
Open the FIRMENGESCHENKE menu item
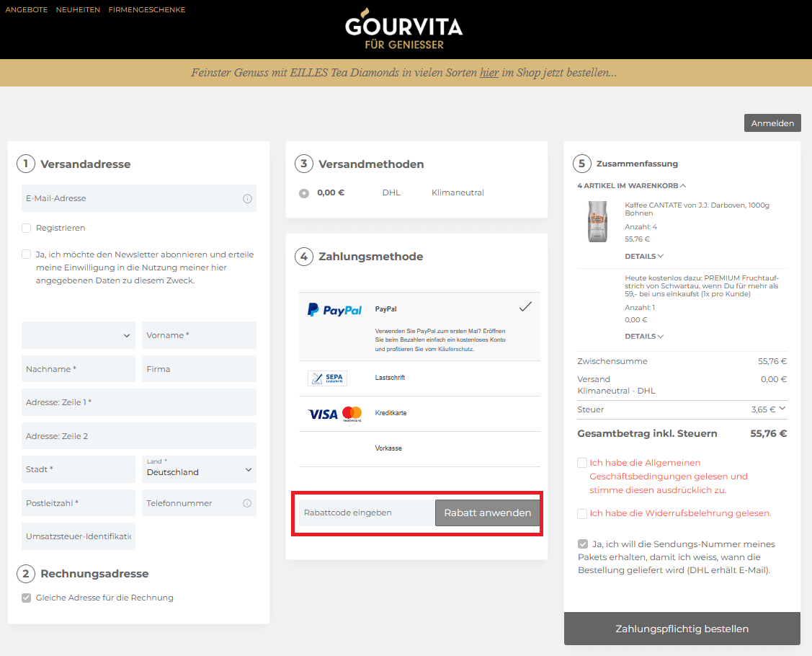click(x=146, y=10)
